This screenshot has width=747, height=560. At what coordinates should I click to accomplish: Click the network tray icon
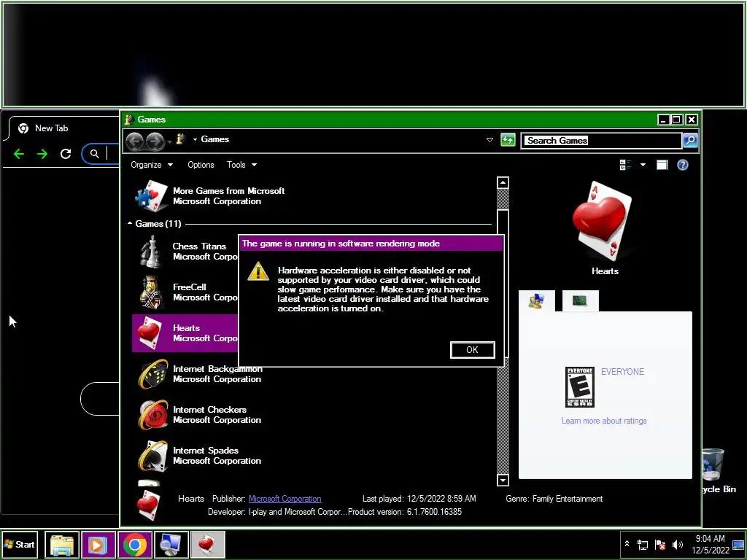(643, 544)
